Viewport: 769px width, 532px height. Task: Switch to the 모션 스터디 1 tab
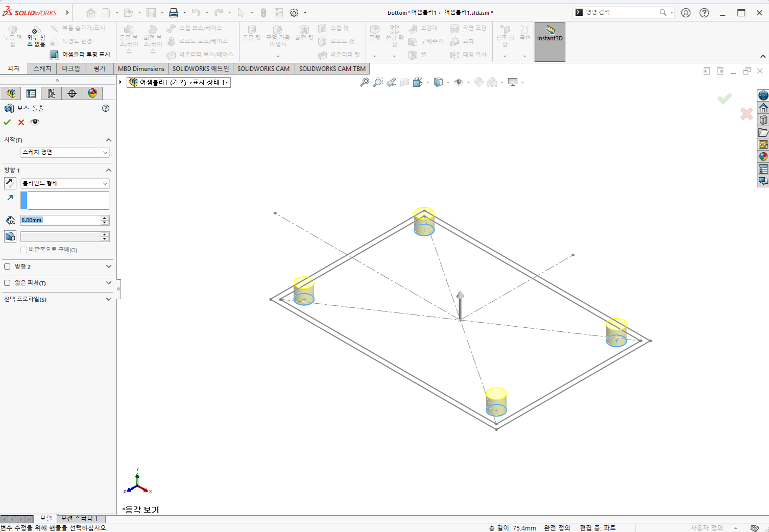(x=79, y=518)
